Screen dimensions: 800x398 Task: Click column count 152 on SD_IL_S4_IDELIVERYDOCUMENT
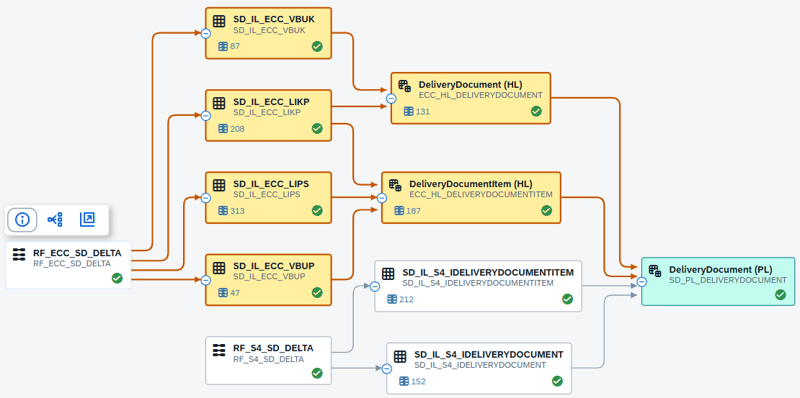click(418, 382)
